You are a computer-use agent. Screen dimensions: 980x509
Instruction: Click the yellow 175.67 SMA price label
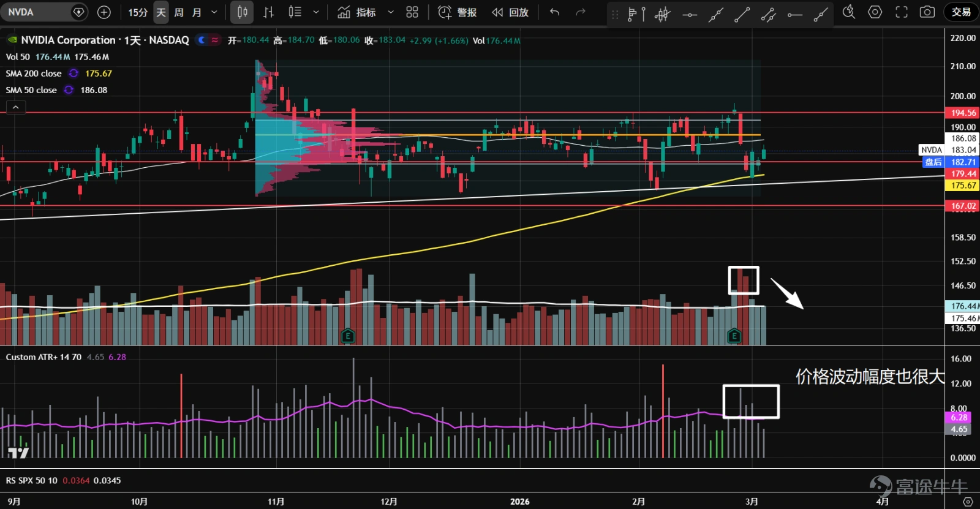pos(963,186)
